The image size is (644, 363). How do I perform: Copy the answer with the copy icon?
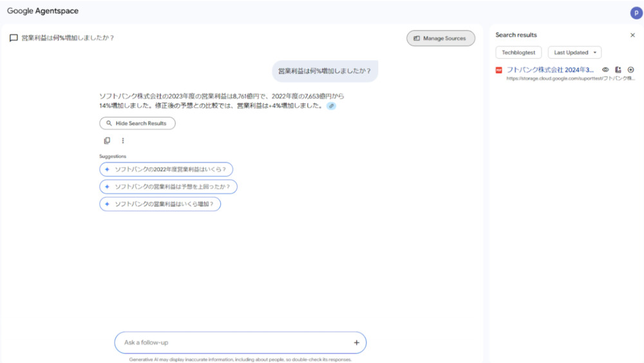107,141
